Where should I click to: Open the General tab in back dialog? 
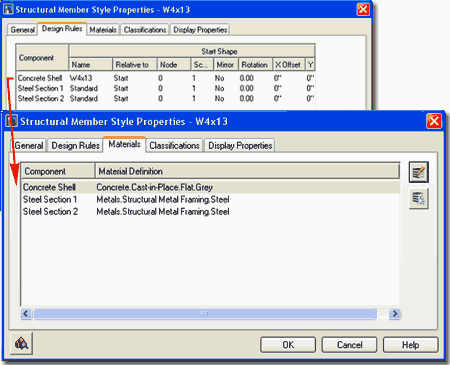click(22, 30)
